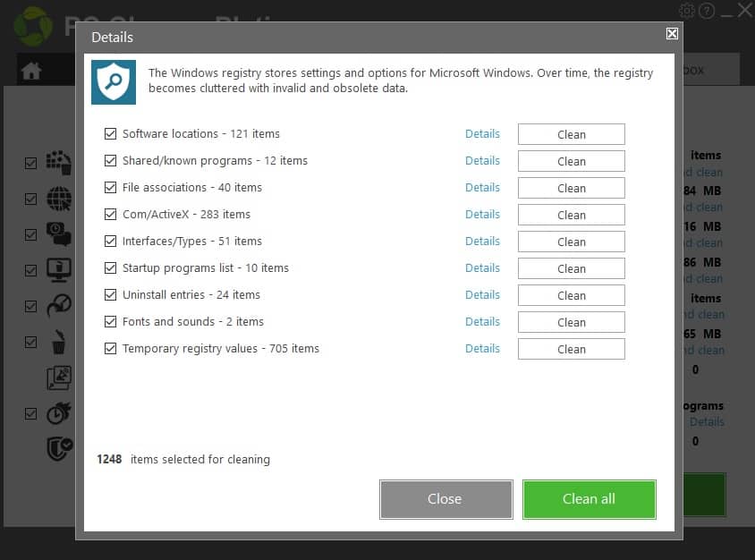The image size is (755, 560).
Task: Untick Temporary registry values checkbox
Action: pos(111,348)
